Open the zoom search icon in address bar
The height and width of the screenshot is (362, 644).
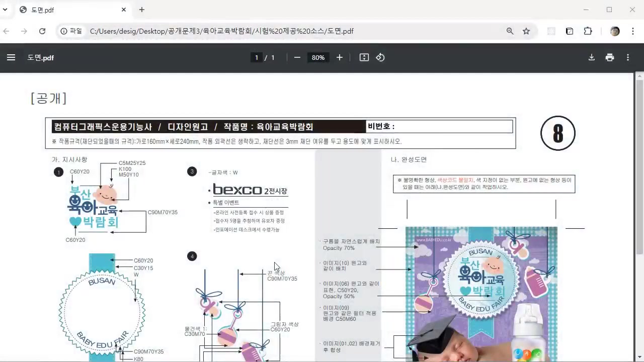[x=510, y=31]
